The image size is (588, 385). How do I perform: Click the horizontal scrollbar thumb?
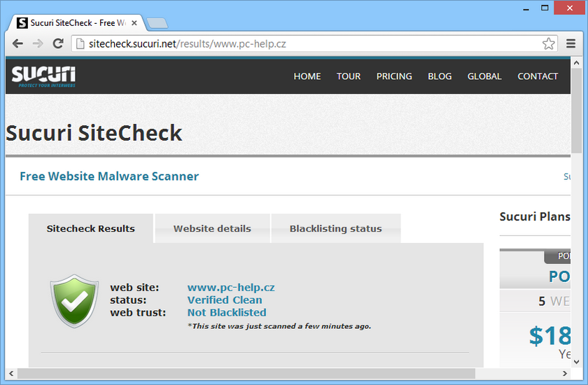point(246,373)
